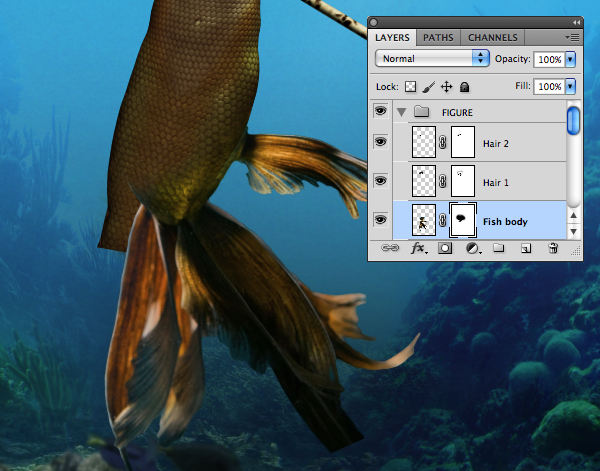Create a new layer
The width and height of the screenshot is (600, 471).
tap(526, 249)
